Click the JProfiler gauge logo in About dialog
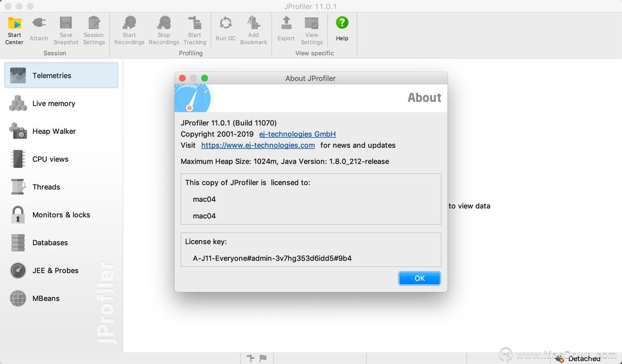The height and width of the screenshot is (364, 622). click(x=192, y=98)
